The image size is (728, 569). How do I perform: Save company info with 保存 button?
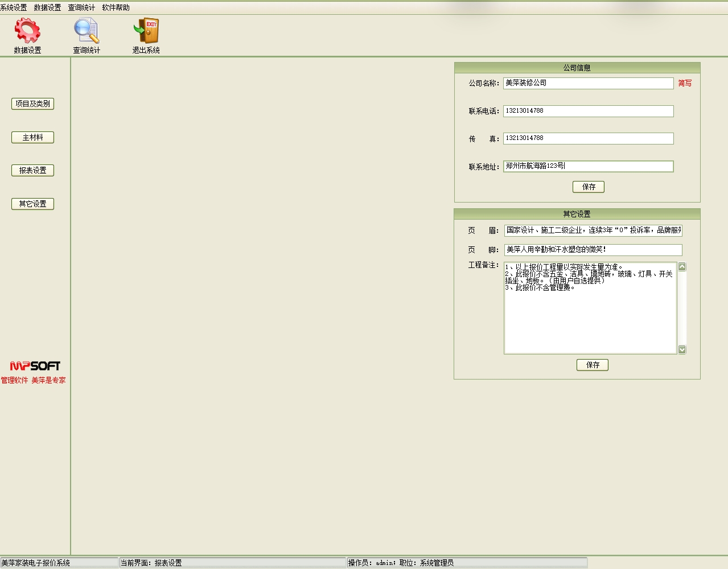588,187
